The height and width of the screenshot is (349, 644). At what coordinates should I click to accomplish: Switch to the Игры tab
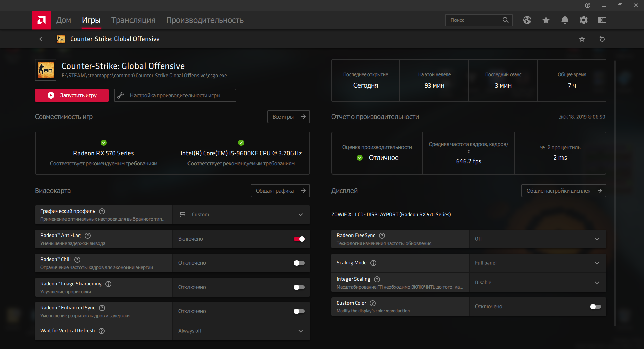(91, 20)
